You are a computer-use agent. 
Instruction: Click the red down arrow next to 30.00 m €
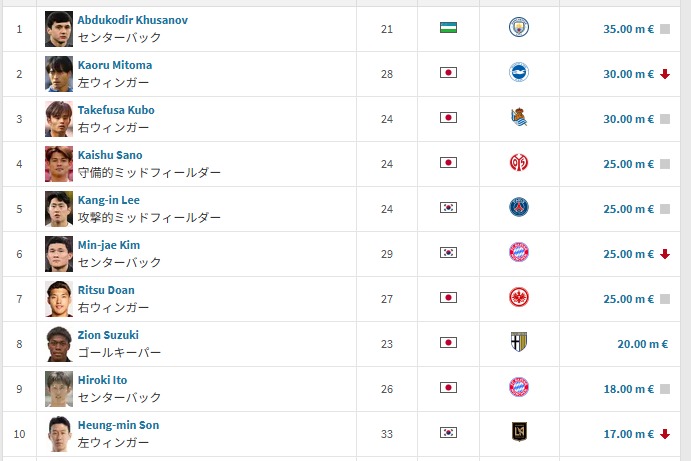tap(664, 74)
